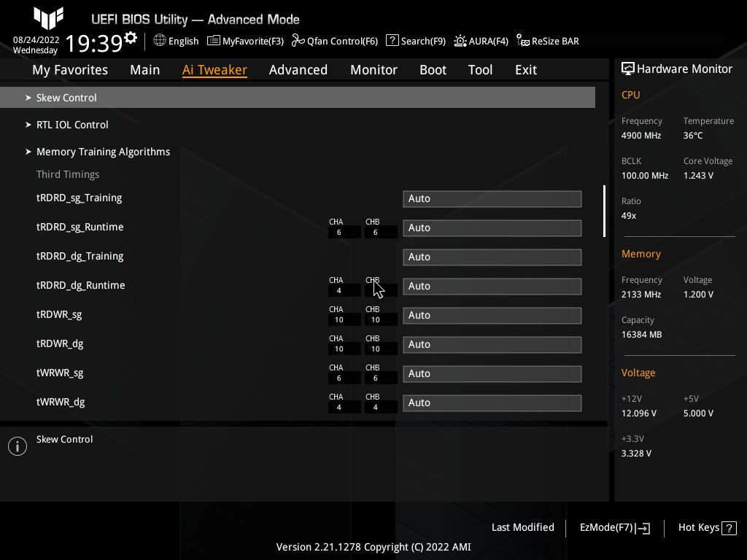747x560 pixels.
Task: Click the TUF logo icon
Action: [x=49, y=18]
